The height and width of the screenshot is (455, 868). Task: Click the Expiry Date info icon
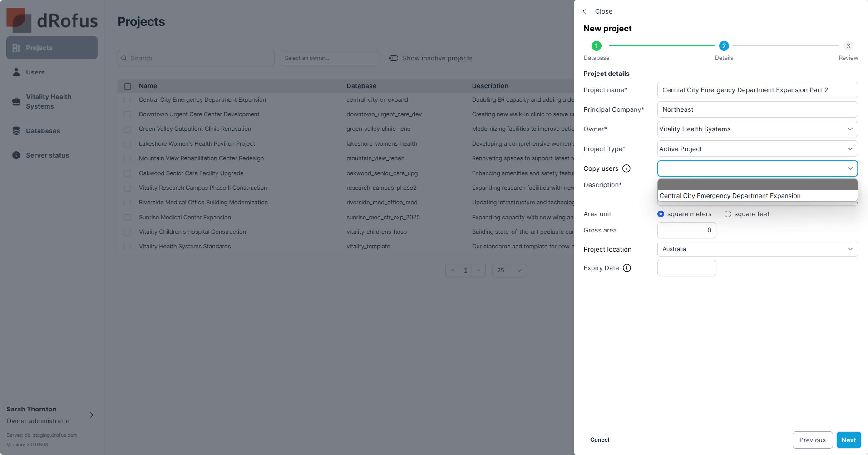[x=627, y=268]
